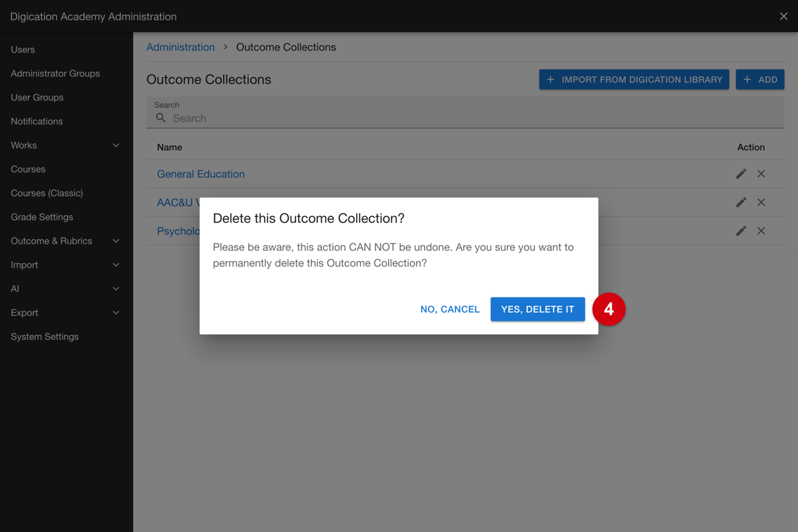Click the Export sidebar label
Screen dimensions: 798x532
click(x=25, y=312)
